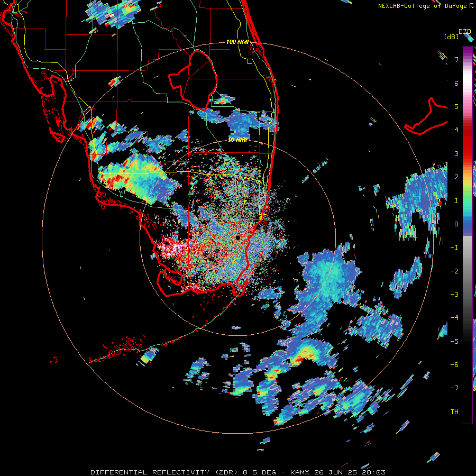Click the positive 7 value on the scale
This screenshot has width=476, height=476.
click(456, 59)
